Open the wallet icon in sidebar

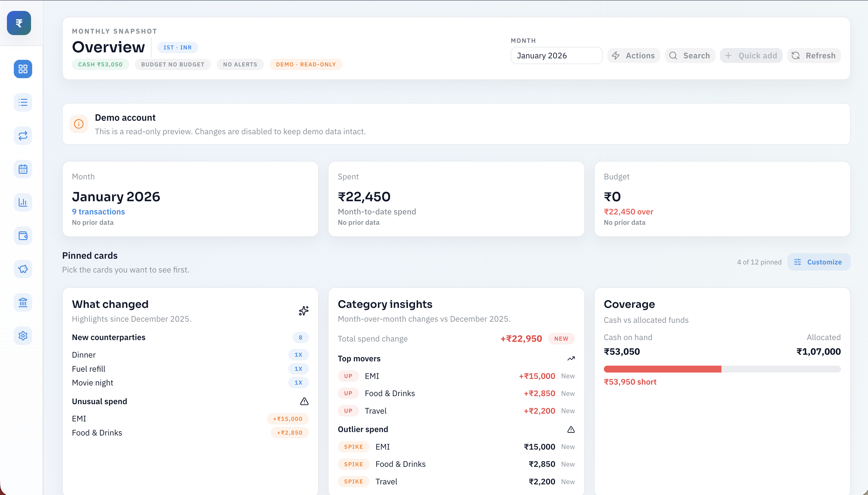23,236
